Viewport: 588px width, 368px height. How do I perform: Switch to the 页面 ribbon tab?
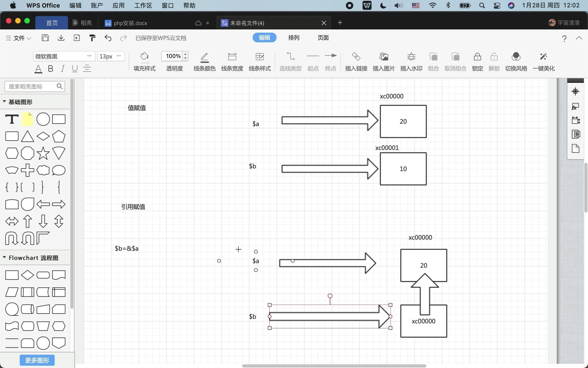pos(323,38)
